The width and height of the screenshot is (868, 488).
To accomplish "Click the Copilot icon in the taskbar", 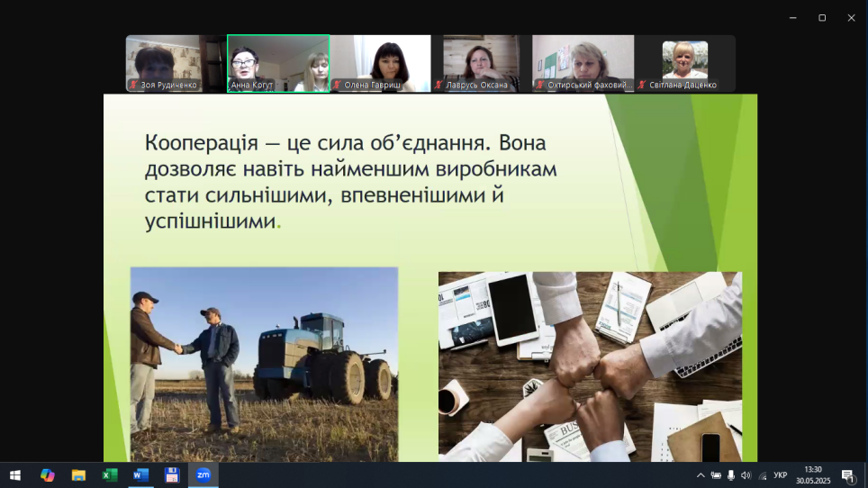I will tap(47, 474).
